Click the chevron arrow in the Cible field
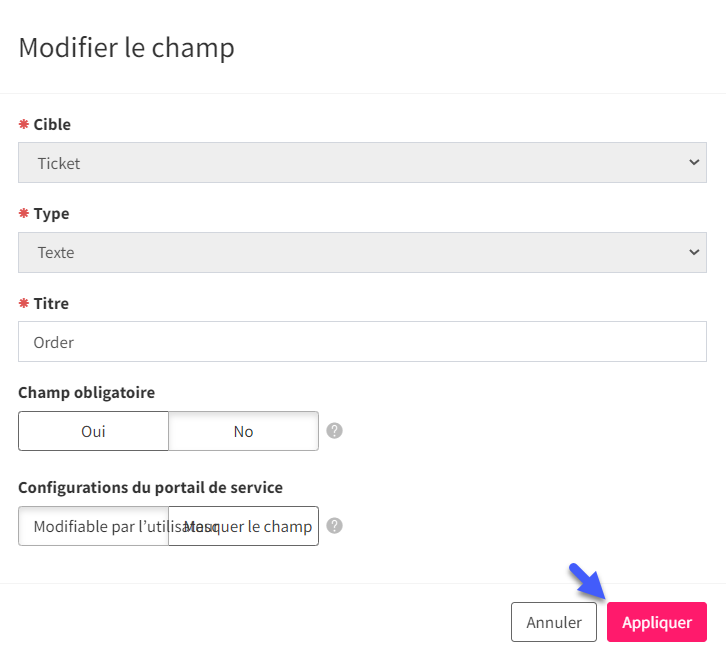The width and height of the screenshot is (726, 661). click(x=694, y=162)
